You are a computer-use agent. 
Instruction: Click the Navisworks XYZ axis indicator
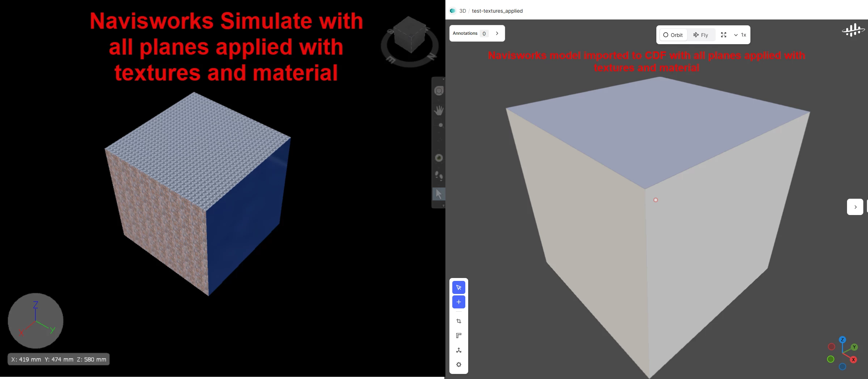(x=35, y=321)
